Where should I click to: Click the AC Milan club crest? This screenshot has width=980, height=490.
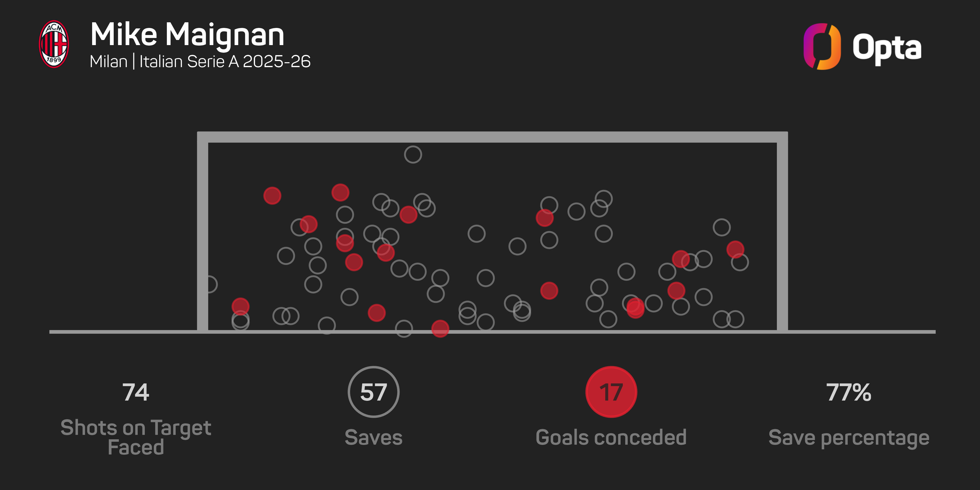[54, 44]
